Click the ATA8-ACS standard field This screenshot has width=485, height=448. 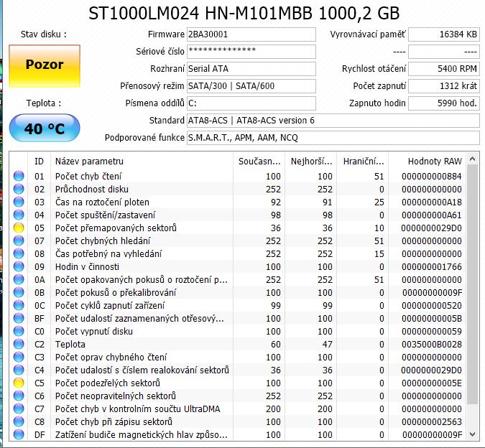pyautogui.click(x=333, y=121)
